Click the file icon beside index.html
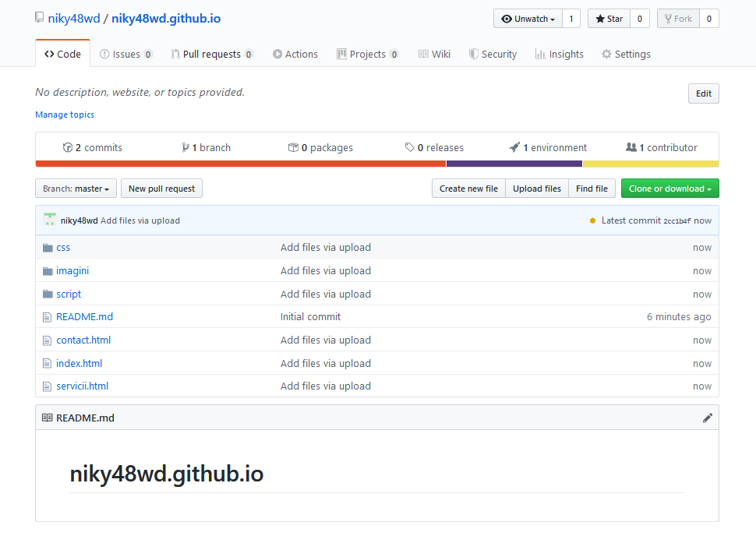The height and width of the screenshot is (536, 756). point(48,363)
